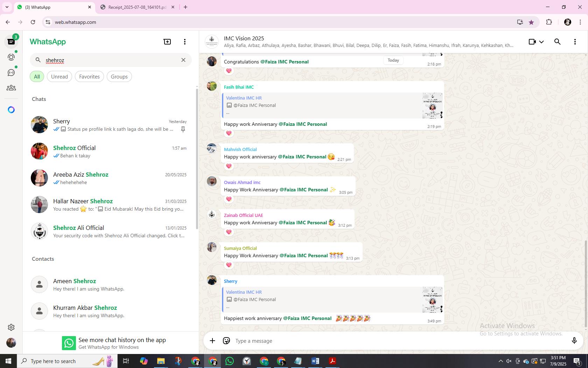The width and height of the screenshot is (588, 368).
Task: Open Microsoft Word from the taskbar
Action: click(315, 361)
